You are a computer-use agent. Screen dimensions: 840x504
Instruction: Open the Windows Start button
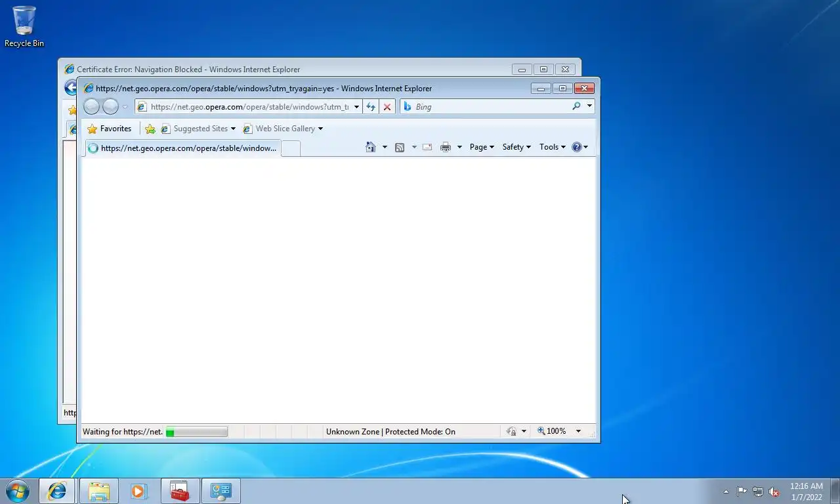point(18,491)
